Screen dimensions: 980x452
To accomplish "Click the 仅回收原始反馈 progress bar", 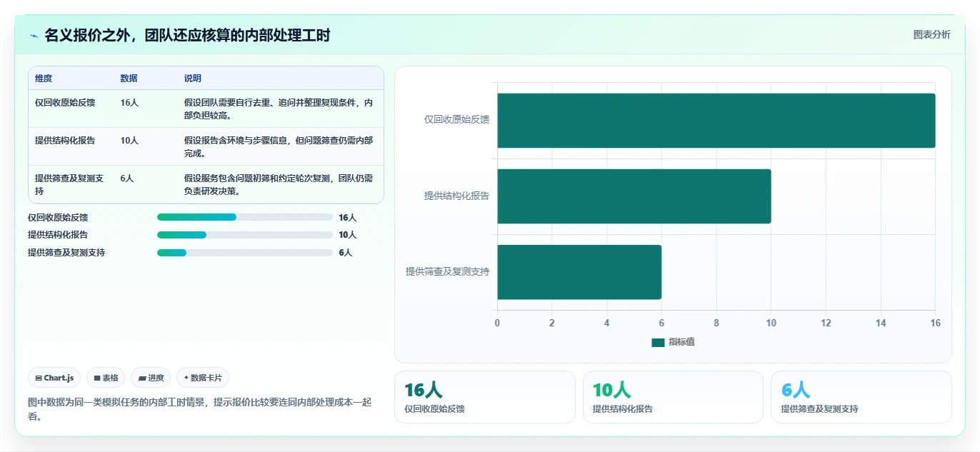I will pos(245,217).
